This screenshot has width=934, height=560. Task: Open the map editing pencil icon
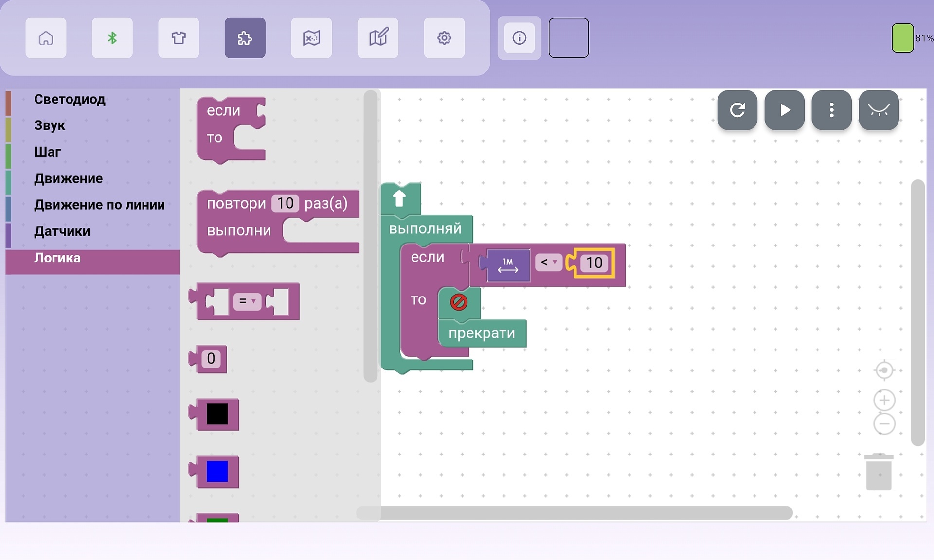(378, 38)
